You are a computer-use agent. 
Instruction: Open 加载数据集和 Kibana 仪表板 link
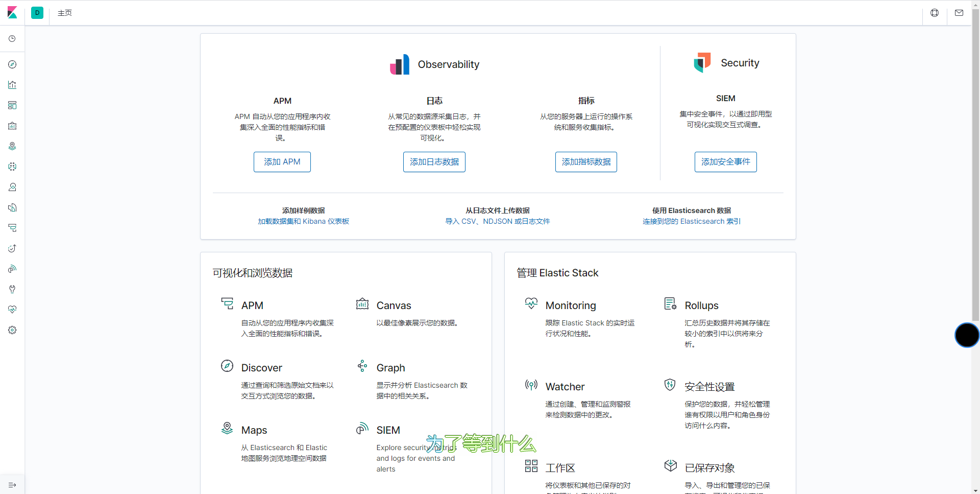[x=303, y=221]
